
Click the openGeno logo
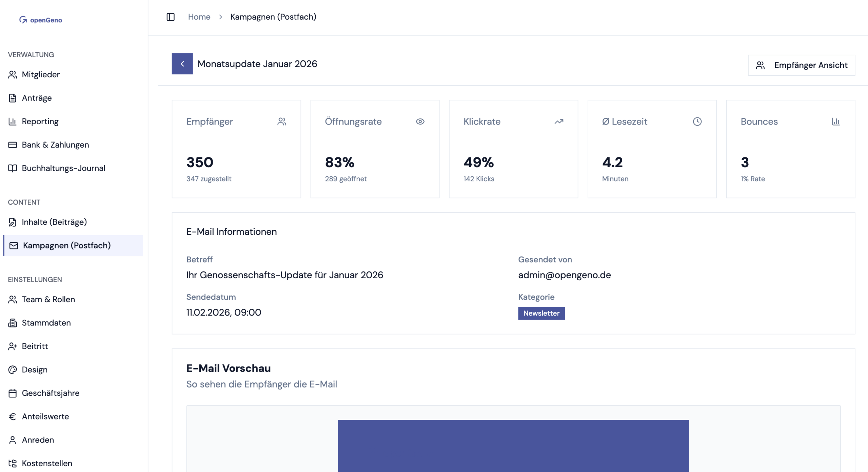(41, 20)
